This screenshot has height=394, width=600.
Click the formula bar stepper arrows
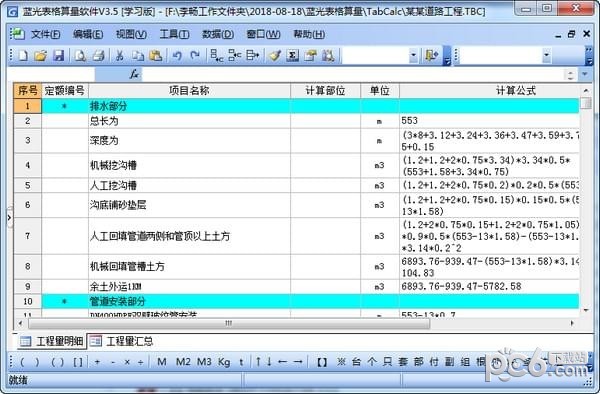tap(571, 74)
